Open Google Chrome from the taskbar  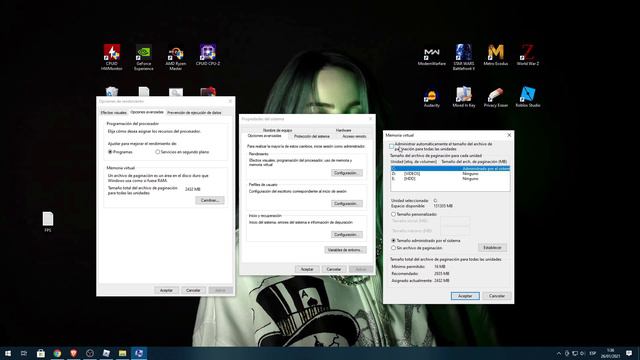coord(57,353)
